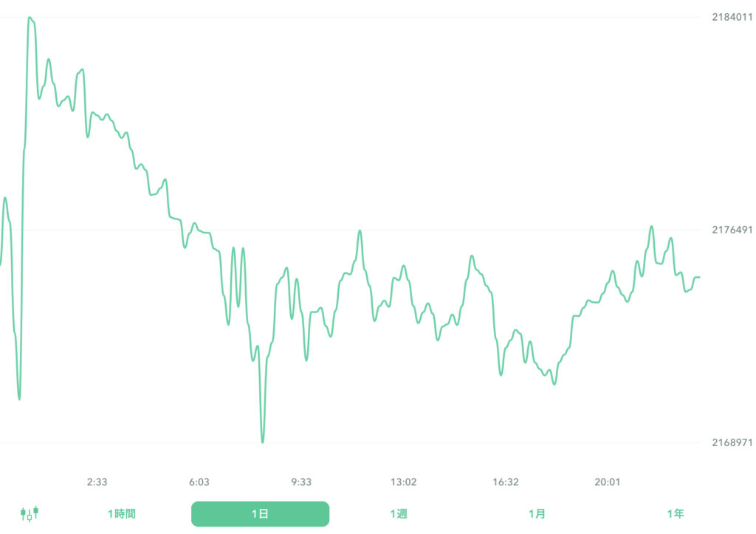Select the 13:02 time axis marker

(403, 482)
